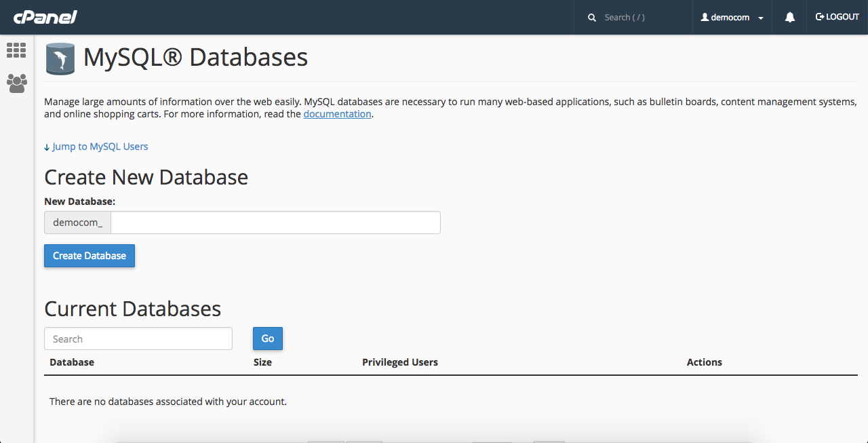
Task: Click the Size column header
Action: pos(262,362)
